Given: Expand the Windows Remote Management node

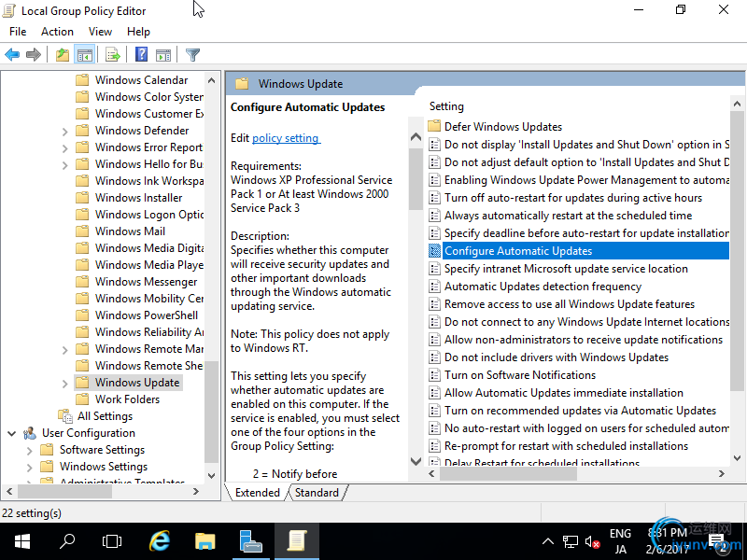Looking at the screenshot, I should 64,349.
